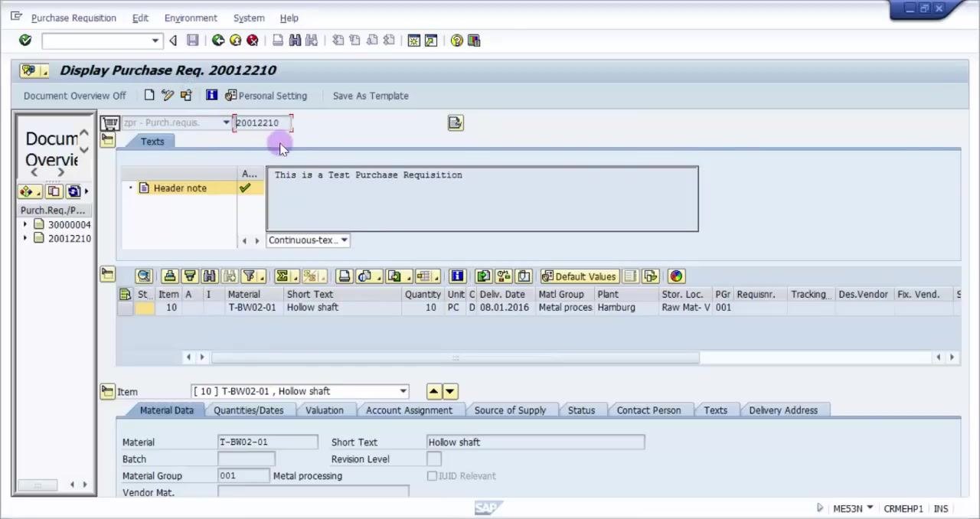Switch to the Delivery Address tab
The height and width of the screenshot is (519, 980).
[783, 410]
